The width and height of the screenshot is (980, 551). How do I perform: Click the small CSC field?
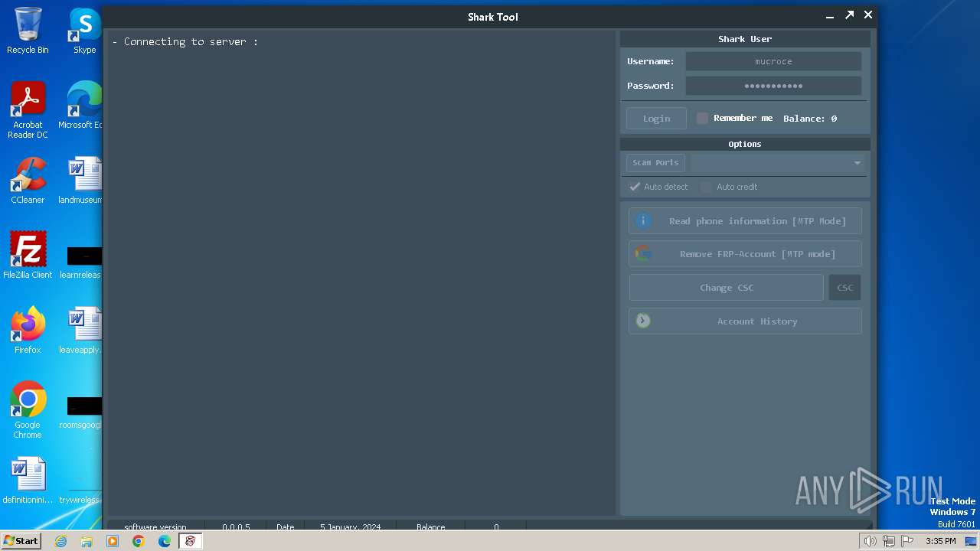pos(845,288)
